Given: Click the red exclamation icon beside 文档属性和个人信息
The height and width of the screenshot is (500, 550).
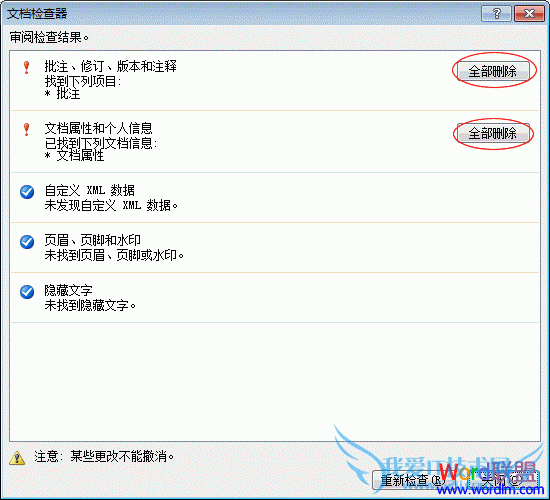Looking at the screenshot, I should pyautogui.click(x=26, y=129).
